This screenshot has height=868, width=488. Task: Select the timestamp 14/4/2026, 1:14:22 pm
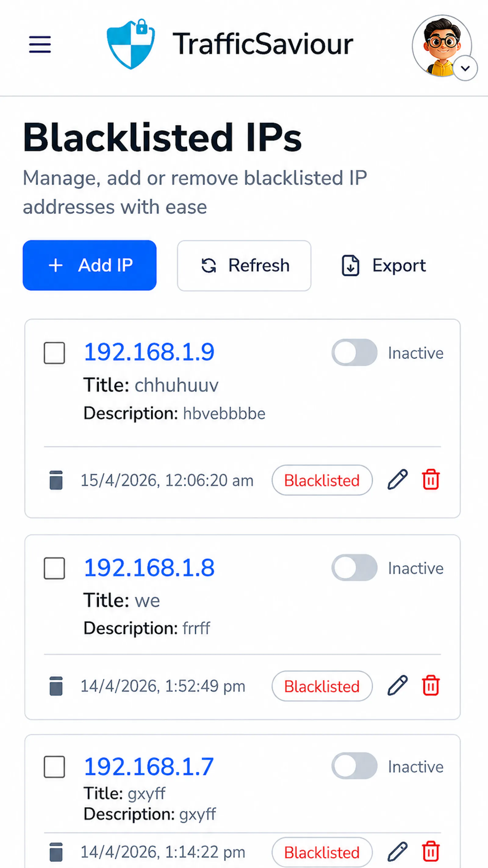click(163, 852)
